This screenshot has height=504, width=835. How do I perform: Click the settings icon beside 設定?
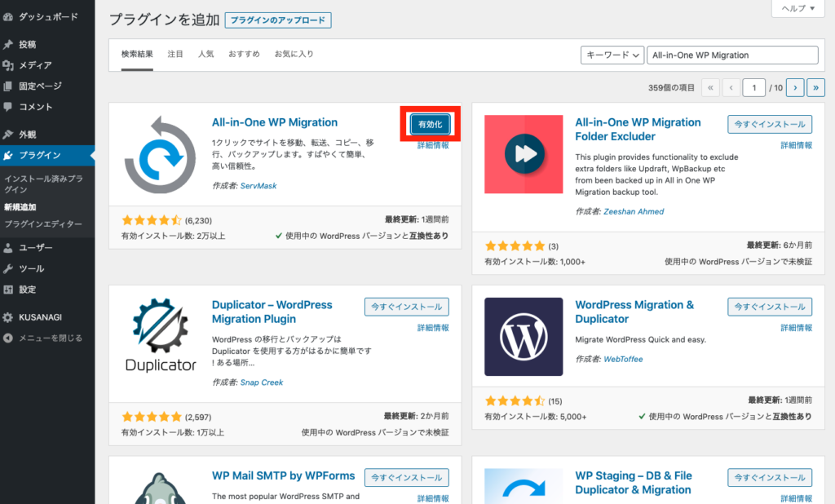(7, 290)
